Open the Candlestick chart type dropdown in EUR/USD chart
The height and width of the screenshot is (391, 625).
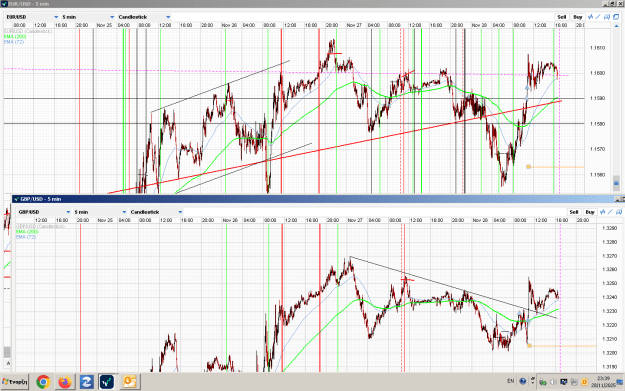[144, 17]
